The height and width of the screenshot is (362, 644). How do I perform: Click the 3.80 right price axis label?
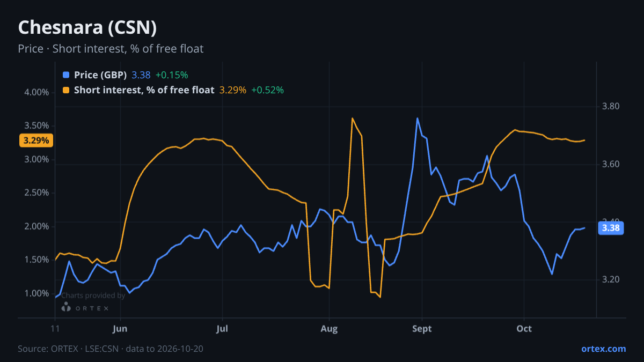click(x=611, y=106)
